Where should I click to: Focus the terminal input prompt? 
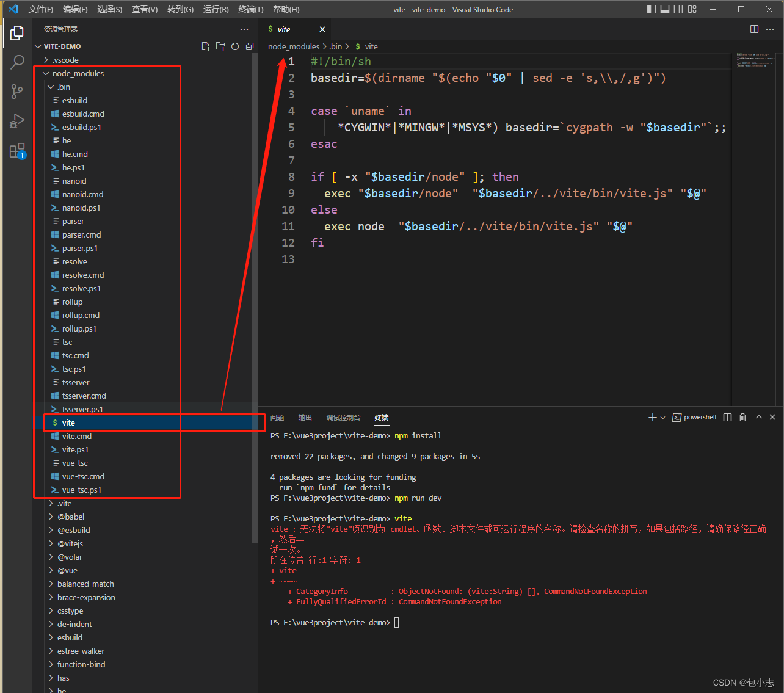point(397,623)
